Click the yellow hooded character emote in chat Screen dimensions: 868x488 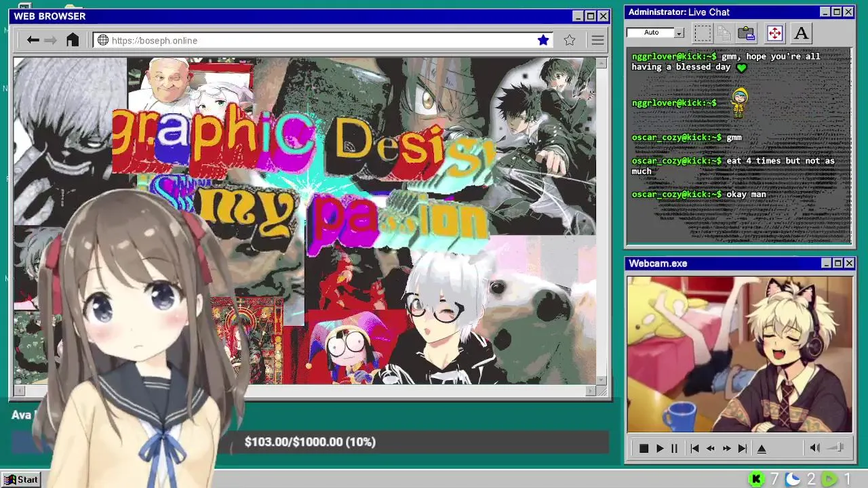point(739,102)
